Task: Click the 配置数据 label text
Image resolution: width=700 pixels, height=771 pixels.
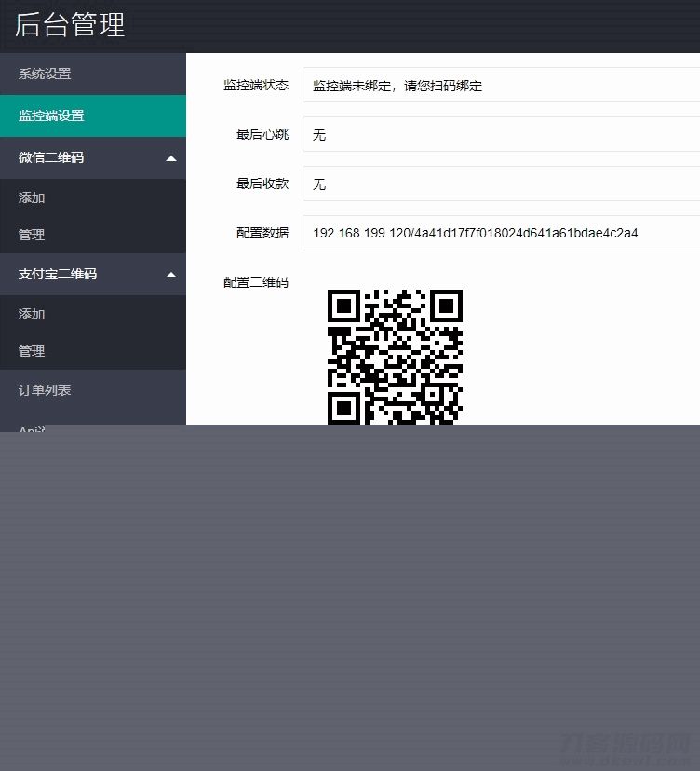Action: tap(262, 233)
